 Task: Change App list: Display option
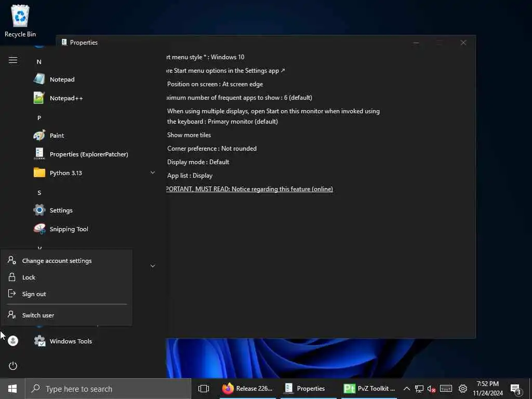tap(190, 176)
